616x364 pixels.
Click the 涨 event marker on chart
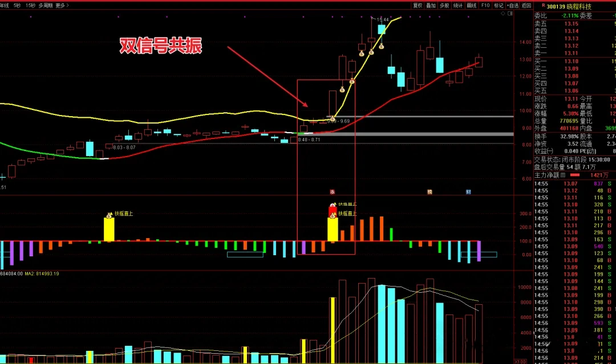[x=333, y=192]
